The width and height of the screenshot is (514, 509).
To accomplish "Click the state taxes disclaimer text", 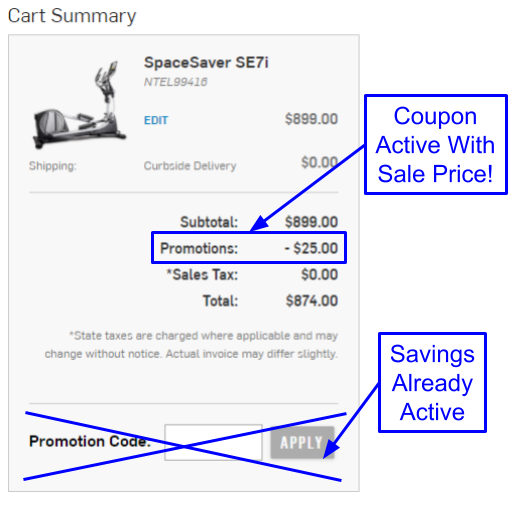I will [191, 345].
